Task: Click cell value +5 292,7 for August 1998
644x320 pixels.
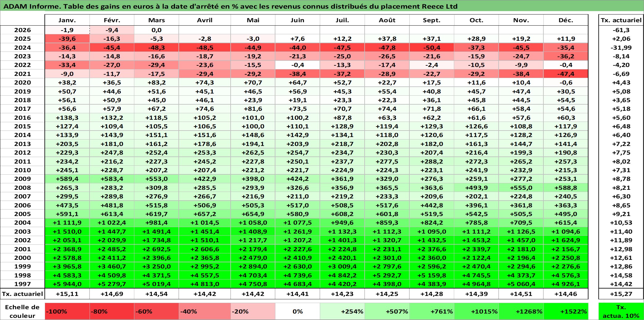Action: click(x=387, y=275)
